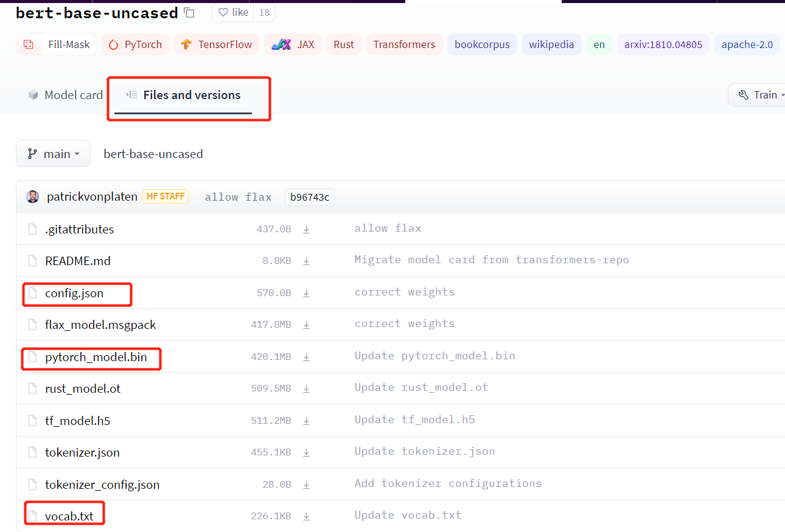
Task: Open the wikipedia dataset tag
Action: tap(551, 44)
